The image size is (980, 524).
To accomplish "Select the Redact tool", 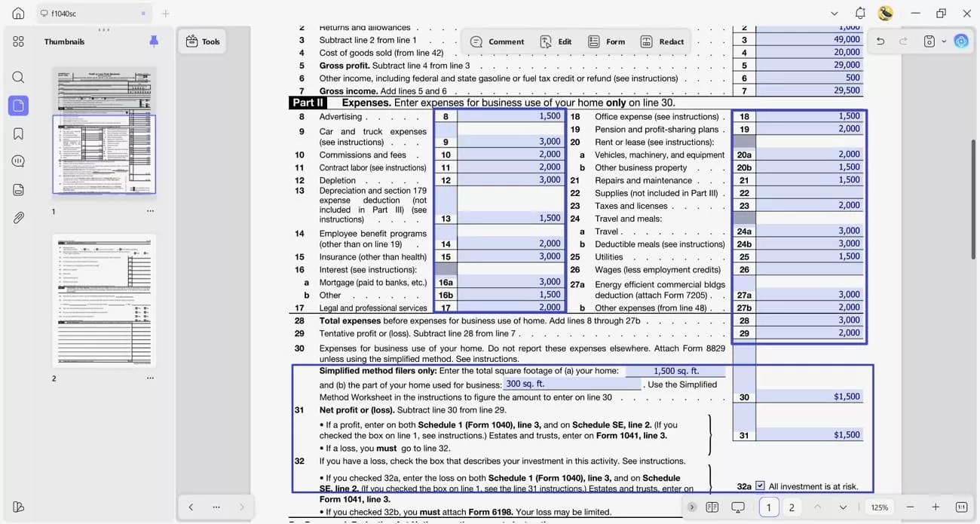I will (662, 41).
